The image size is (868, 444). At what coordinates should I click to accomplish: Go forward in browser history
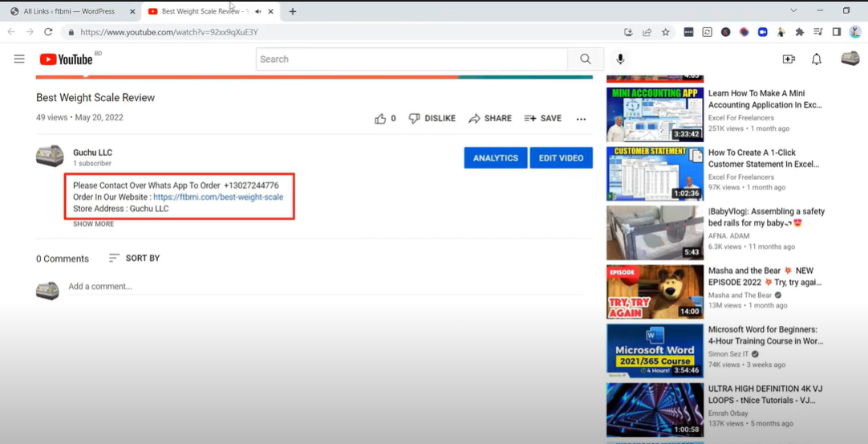pyautogui.click(x=30, y=32)
